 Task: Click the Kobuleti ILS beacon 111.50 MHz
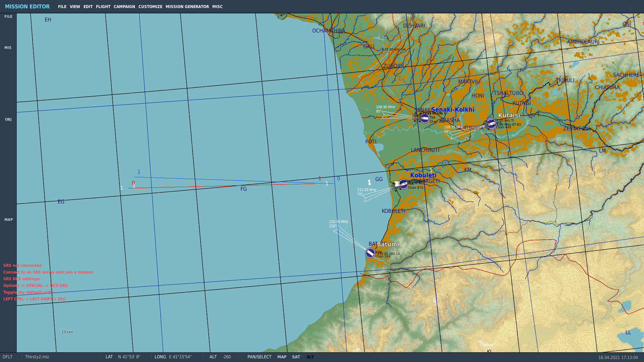pos(367,190)
